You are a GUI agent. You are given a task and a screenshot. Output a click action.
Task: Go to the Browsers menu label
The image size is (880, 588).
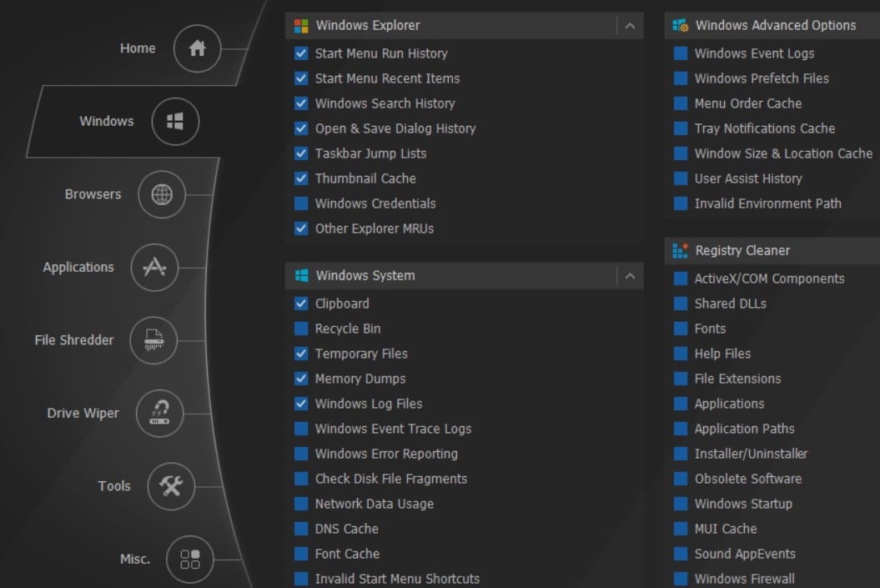pyautogui.click(x=93, y=194)
